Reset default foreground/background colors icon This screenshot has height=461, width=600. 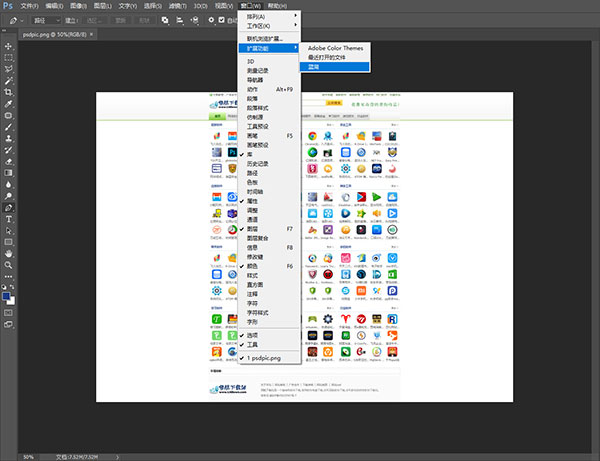tap(4, 287)
